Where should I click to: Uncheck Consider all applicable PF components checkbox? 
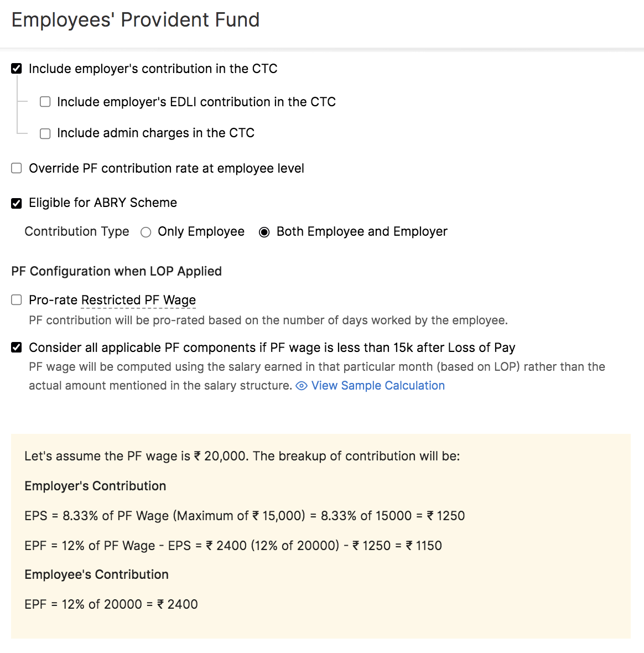click(17, 348)
